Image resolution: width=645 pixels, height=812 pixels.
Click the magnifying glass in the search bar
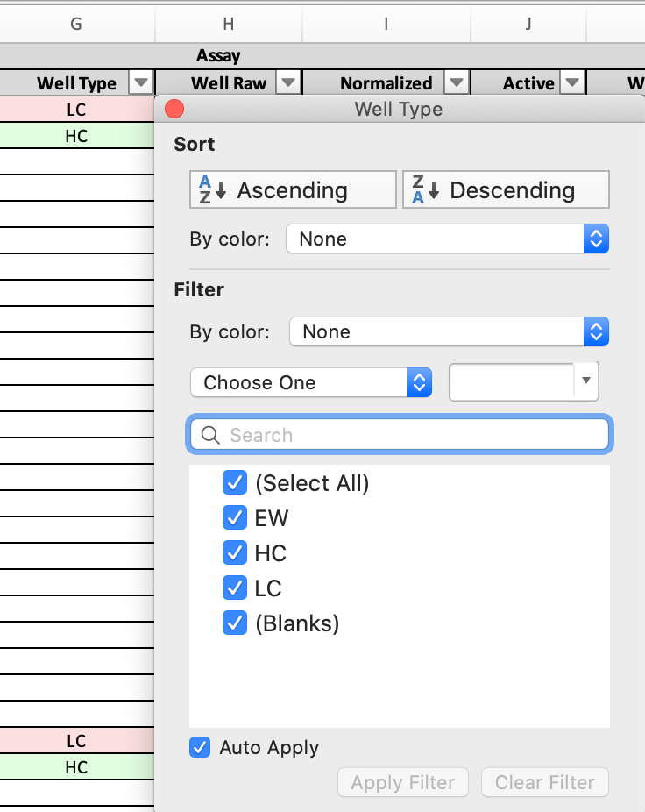point(209,434)
